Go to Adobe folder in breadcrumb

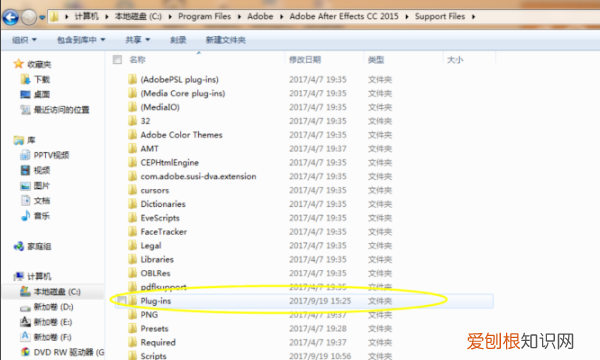tap(260, 16)
